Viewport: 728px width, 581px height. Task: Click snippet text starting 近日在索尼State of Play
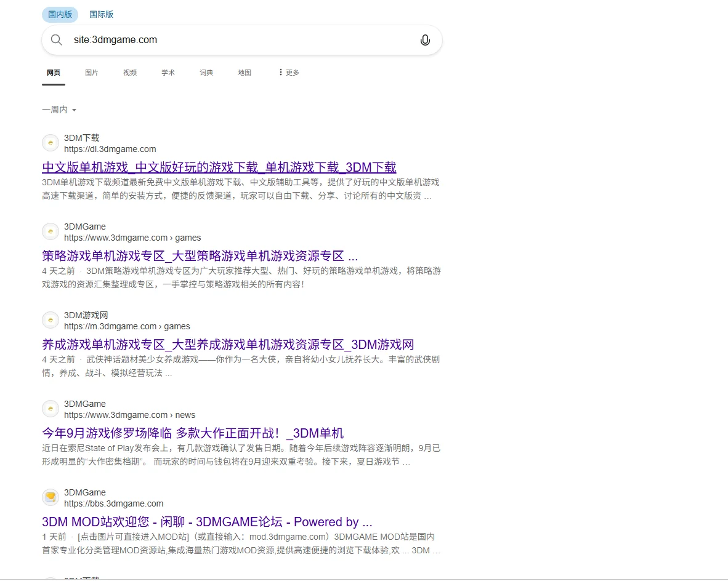pos(241,455)
